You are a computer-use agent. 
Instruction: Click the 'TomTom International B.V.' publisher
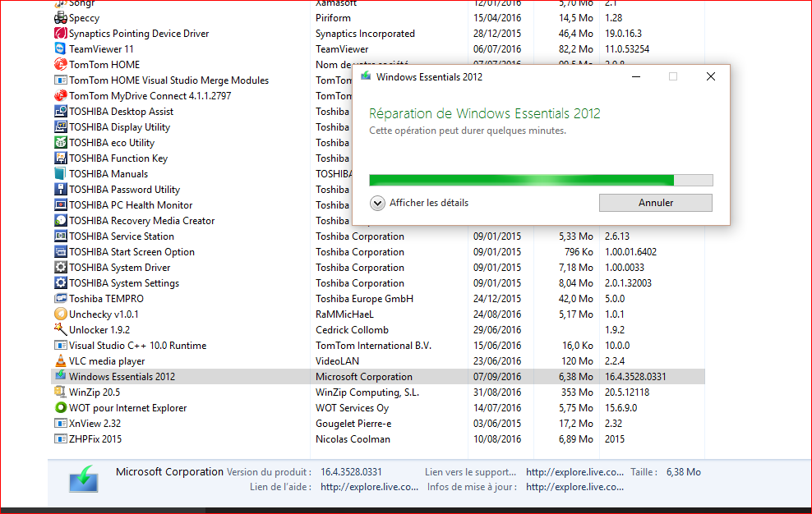click(x=373, y=345)
